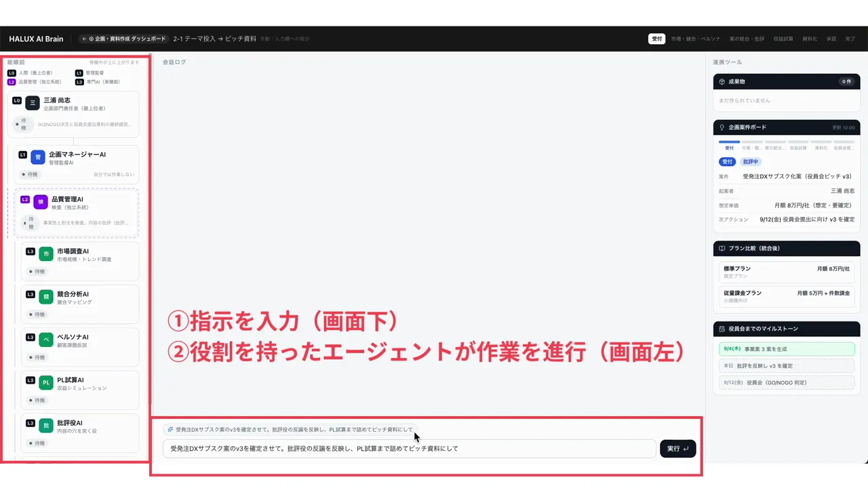Screen dimensions: 868x488
Task: Click the 成果物 box icon
Action: 723,81
